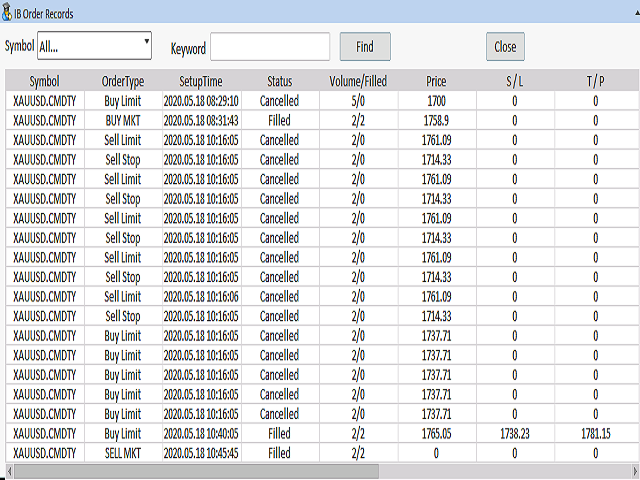The height and width of the screenshot is (480, 640).
Task: Click the T / P column header
Action: [x=596, y=81]
